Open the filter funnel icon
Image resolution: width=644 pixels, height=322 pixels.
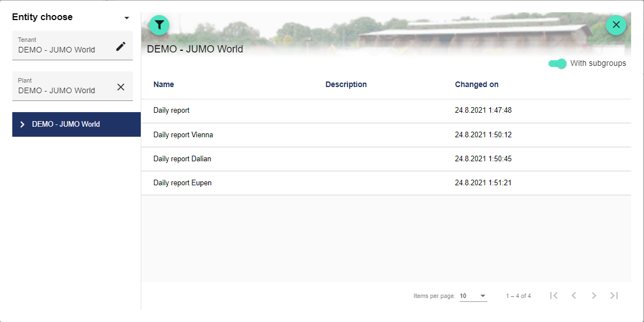click(159, 25)
